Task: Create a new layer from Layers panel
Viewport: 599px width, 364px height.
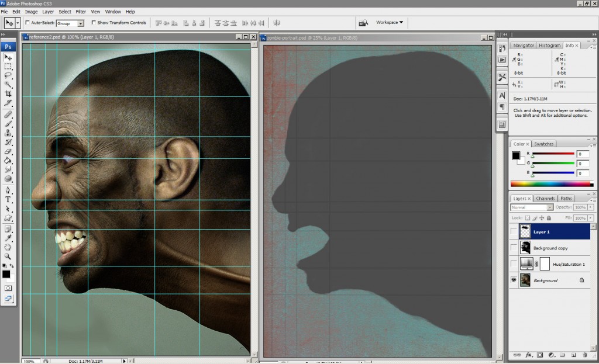Action: [573, 355]
